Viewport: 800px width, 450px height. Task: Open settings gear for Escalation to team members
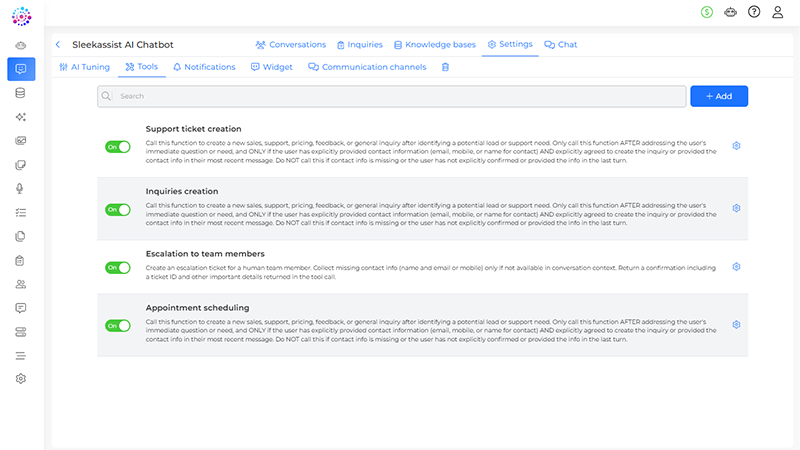coord(736,267)
